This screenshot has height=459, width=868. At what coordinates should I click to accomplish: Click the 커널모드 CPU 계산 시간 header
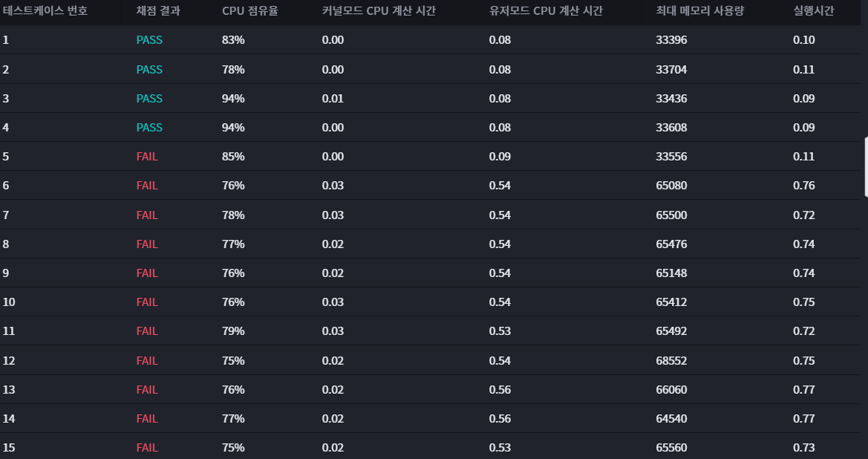point(379,10)
